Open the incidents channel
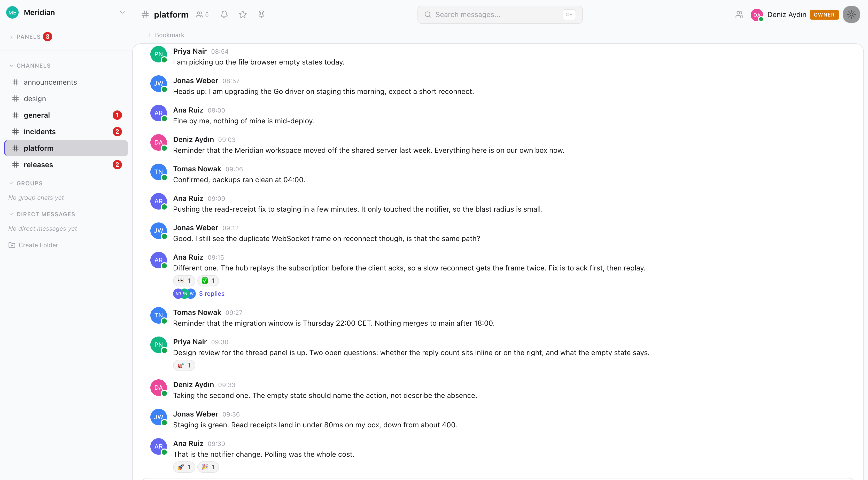 tap(66, 132)
